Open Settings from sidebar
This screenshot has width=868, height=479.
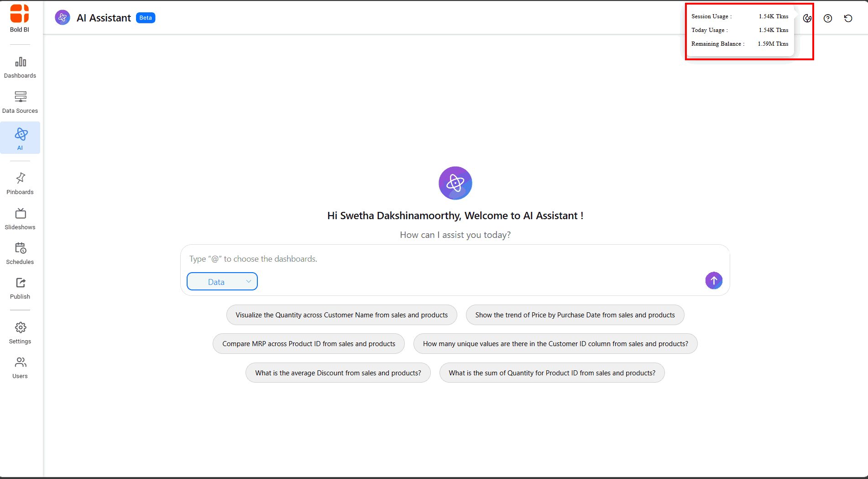tap(20, 333)
